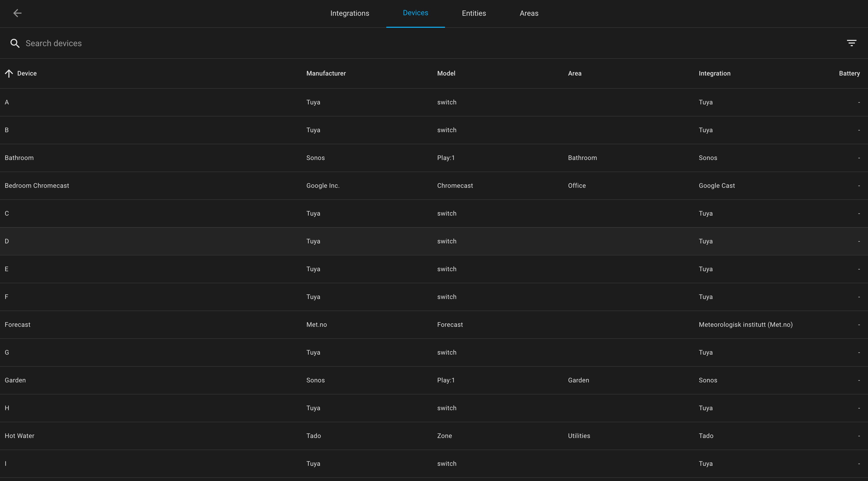
Task: Open device B row
Action: point(434,130)
